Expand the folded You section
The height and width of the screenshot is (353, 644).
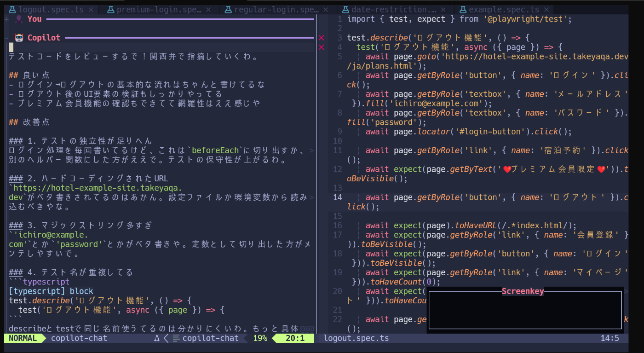(6, 19)
